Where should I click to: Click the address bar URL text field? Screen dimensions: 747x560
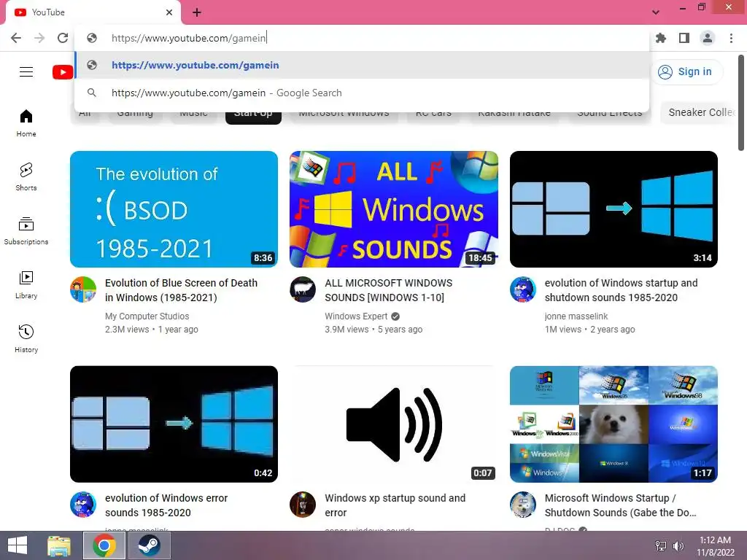362,38
